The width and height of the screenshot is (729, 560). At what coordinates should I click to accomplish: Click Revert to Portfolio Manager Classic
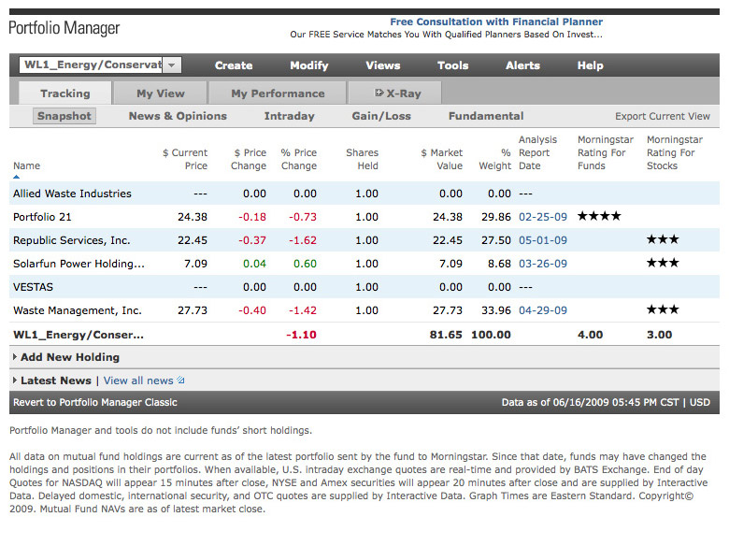tap(94, 402)
